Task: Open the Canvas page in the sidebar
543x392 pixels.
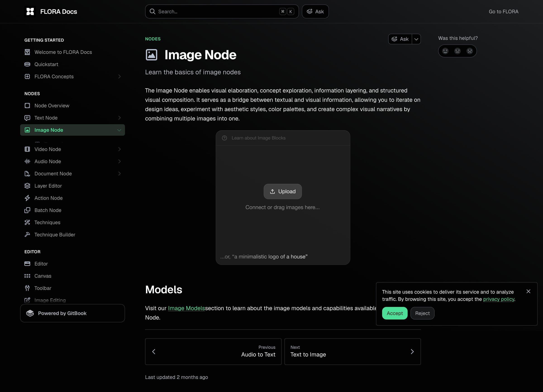Action: pyautogui.click(x=73, y=276)
